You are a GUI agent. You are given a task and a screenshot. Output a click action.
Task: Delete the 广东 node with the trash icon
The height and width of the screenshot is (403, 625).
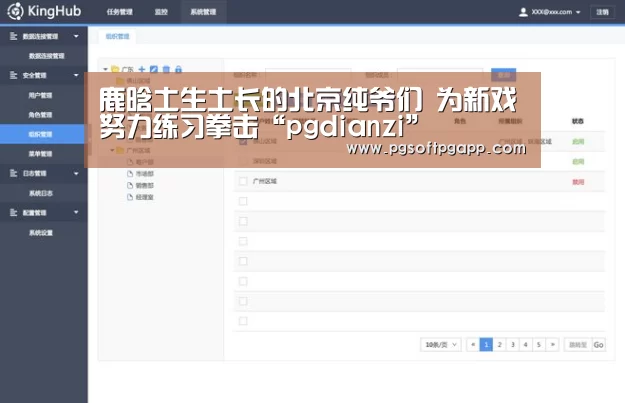(x=166, y=69)
